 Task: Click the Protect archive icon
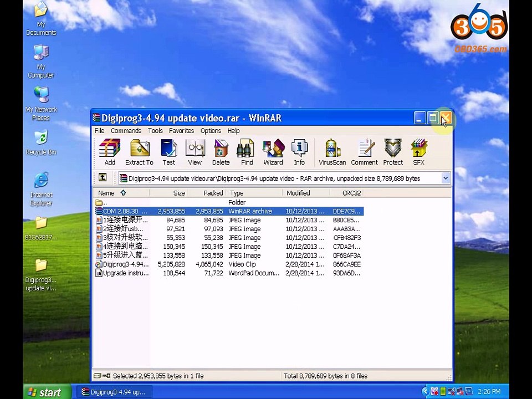pos(393,152)
